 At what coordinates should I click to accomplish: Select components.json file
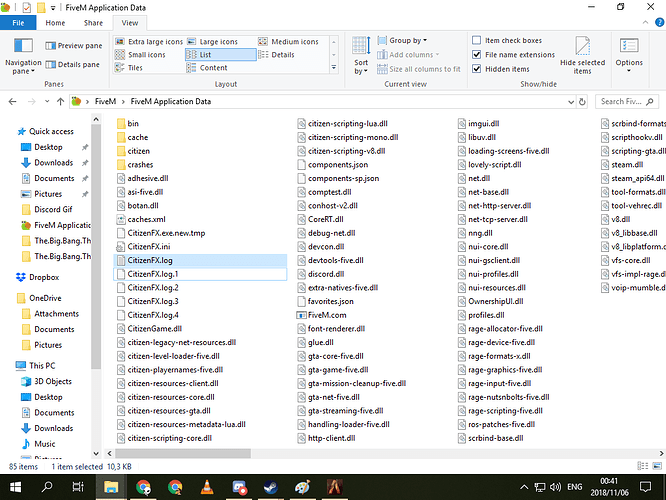point(333,164)
